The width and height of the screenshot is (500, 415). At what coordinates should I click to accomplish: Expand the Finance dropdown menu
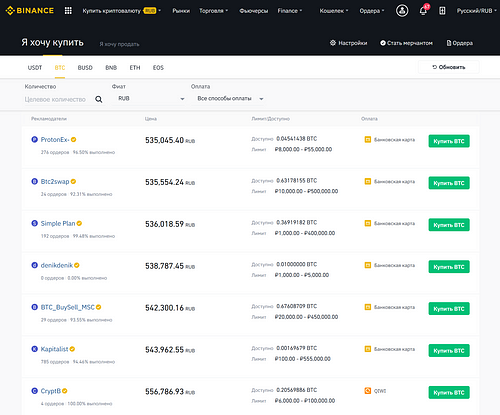pos(290,11)
